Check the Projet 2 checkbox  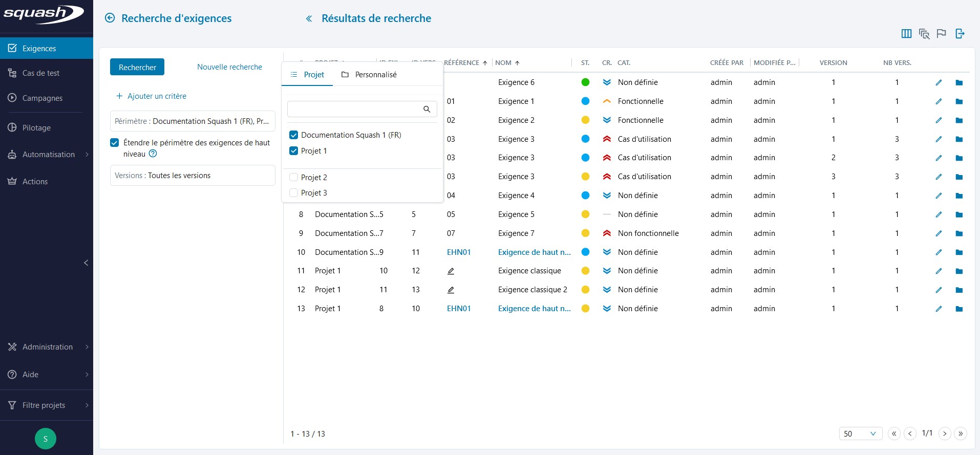point(294,178)
